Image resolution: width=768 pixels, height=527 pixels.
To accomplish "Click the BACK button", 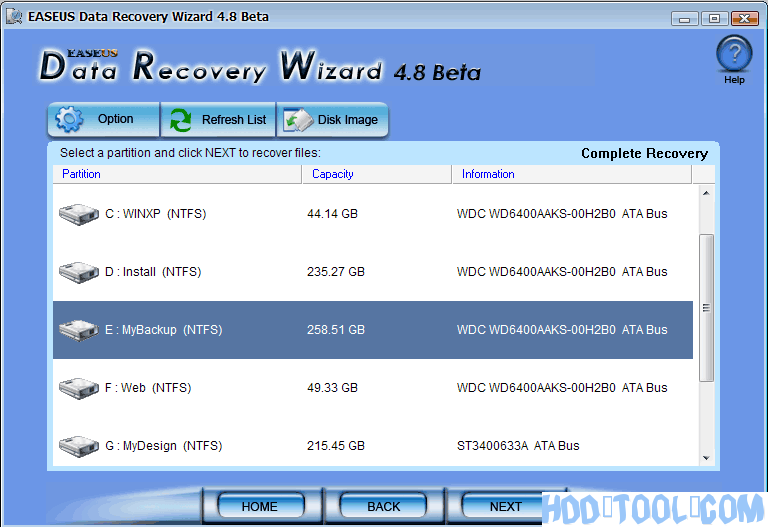I will pyautogui.click(x=383, y=506).
